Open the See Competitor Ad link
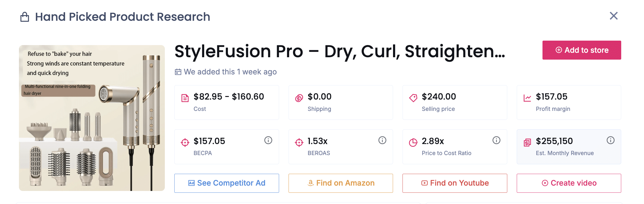This screenshot has height=204, width=644. click(x=226, y=183)
